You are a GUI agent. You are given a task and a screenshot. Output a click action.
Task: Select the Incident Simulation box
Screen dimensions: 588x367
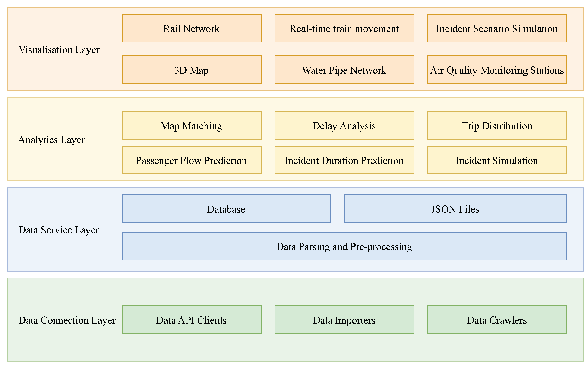tap(497, 160)
